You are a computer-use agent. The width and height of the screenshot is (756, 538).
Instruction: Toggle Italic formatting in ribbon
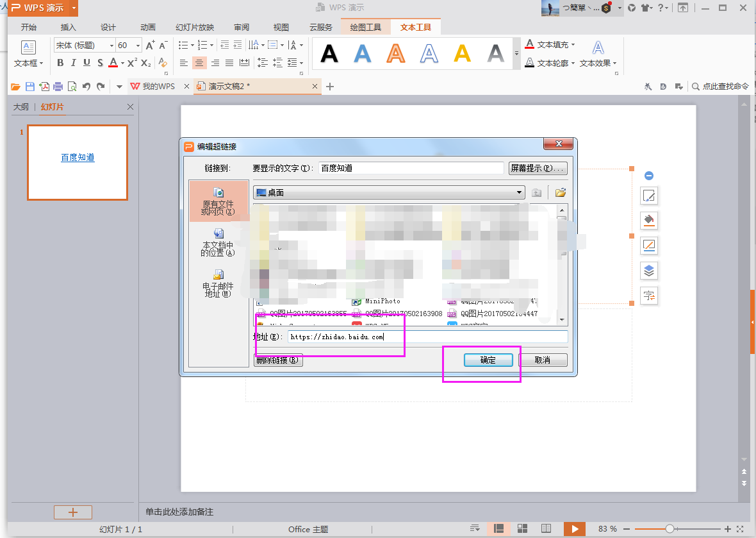pos(73,63)
